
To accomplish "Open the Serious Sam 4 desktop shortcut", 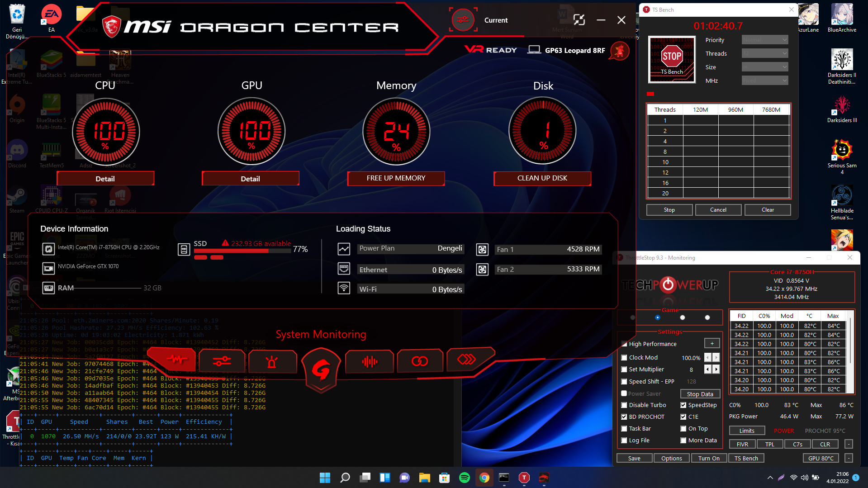I will pyautogui.click(x=842, y=157).
